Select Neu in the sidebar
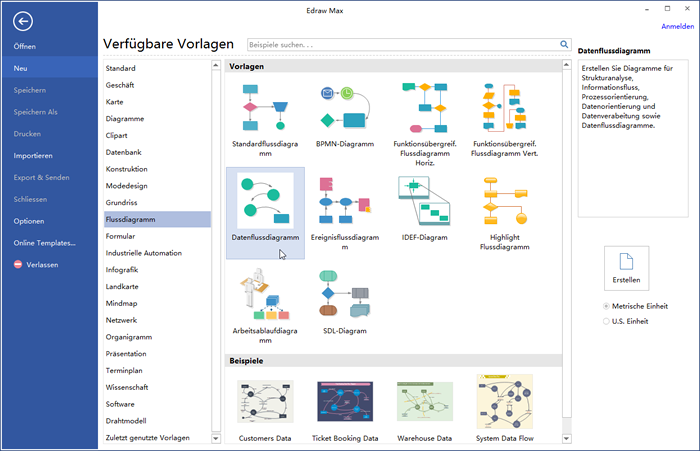This screenshot has height=451, width=700. click(x=50, y=68)
